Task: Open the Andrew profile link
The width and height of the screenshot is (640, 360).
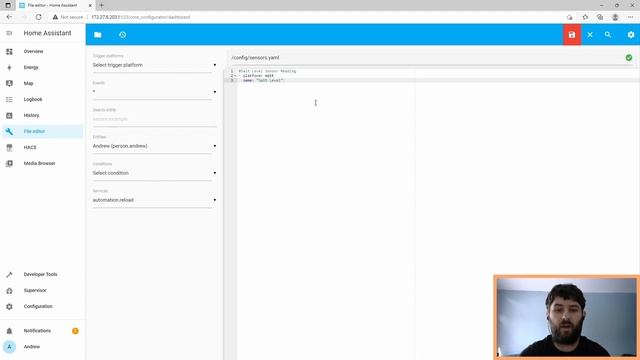Action: (32, 347)
